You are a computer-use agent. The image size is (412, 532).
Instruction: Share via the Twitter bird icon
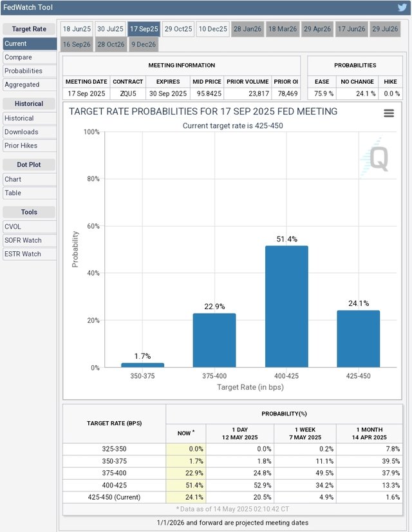pyautogui.click(x=402, y=7)
